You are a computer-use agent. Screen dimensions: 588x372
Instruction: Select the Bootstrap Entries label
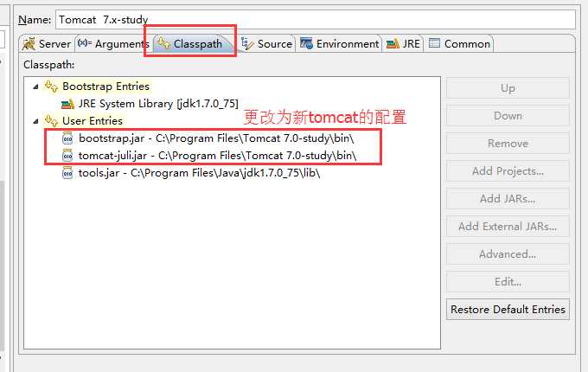click(x=106, y=87)
